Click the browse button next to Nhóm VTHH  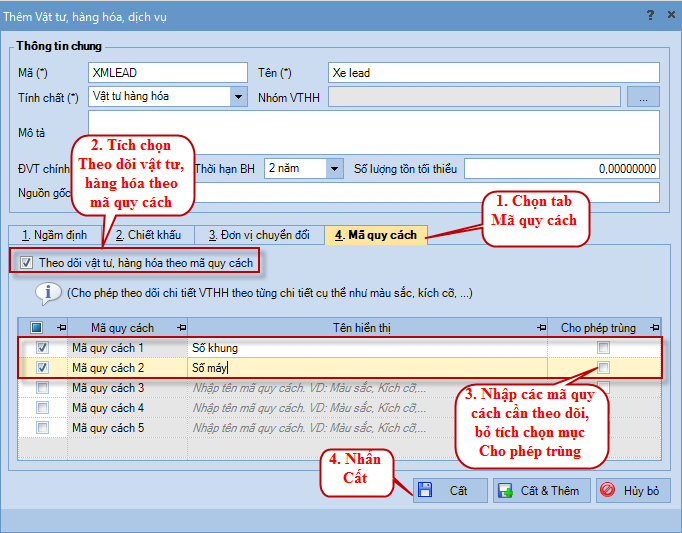point(643,97)
